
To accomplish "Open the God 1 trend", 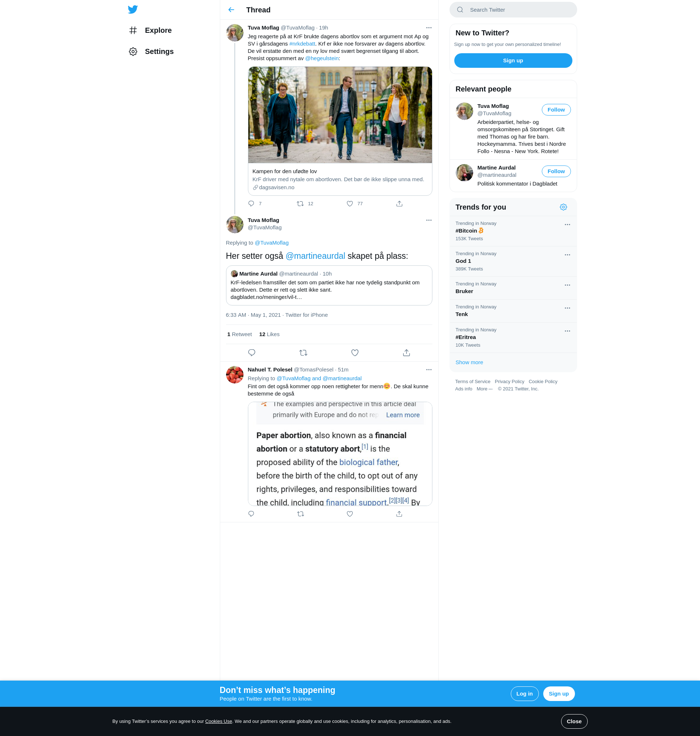I will tap(513, 261).
